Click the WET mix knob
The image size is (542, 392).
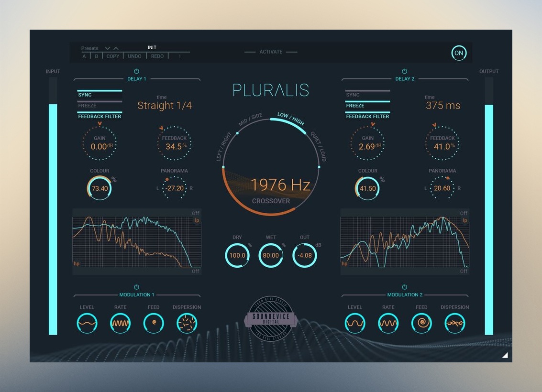tap(271, 255)
